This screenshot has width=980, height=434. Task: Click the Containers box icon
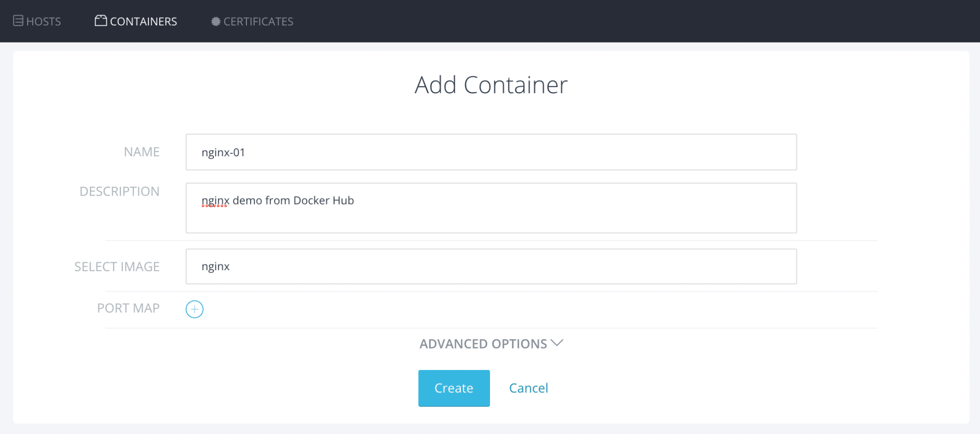(100, 21)
